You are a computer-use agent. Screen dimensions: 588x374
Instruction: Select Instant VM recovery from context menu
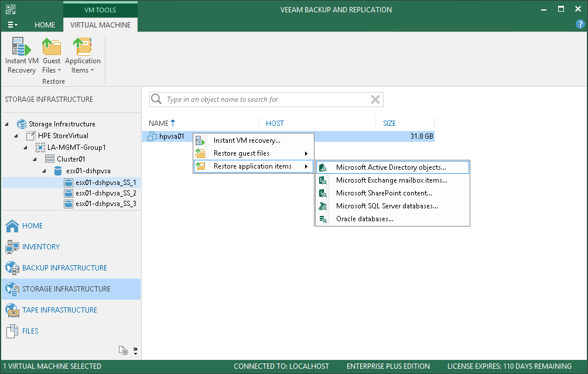247,140
